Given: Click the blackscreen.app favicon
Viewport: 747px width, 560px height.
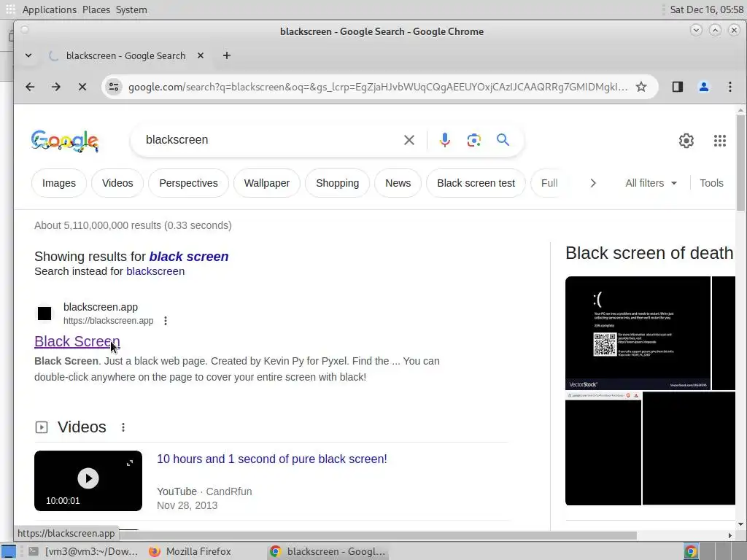Looking at the screenshot, I should (44, 314).
